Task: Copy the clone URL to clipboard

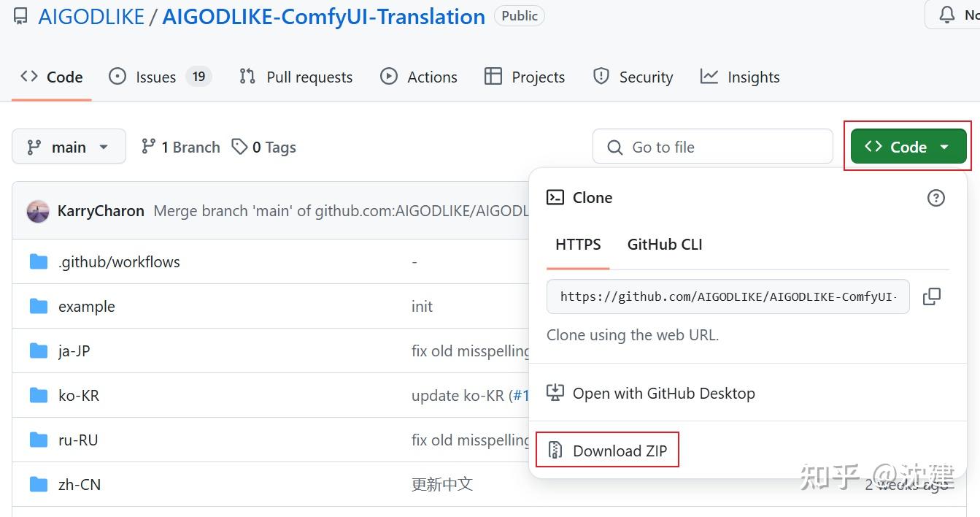Action: coord(932,296)
